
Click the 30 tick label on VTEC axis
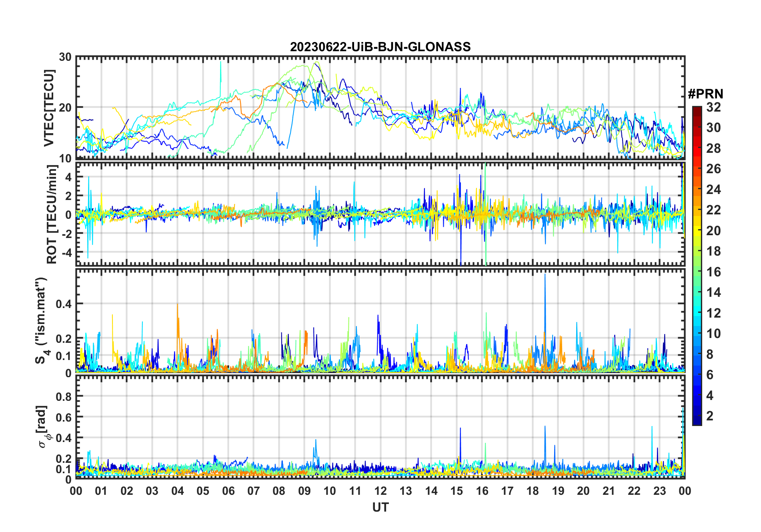point(65,57)
